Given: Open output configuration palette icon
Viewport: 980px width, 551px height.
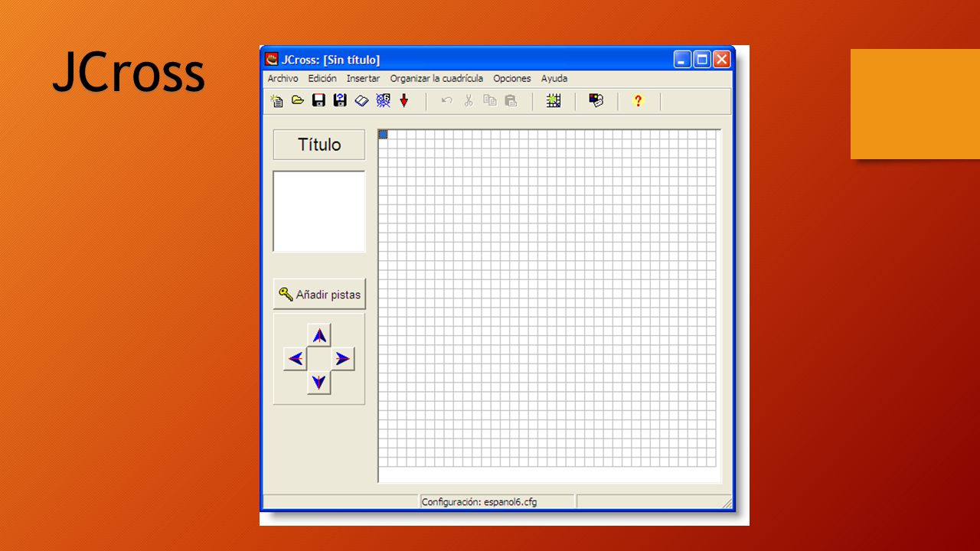Looking at the screenshot, I should [x=596, y=100].
